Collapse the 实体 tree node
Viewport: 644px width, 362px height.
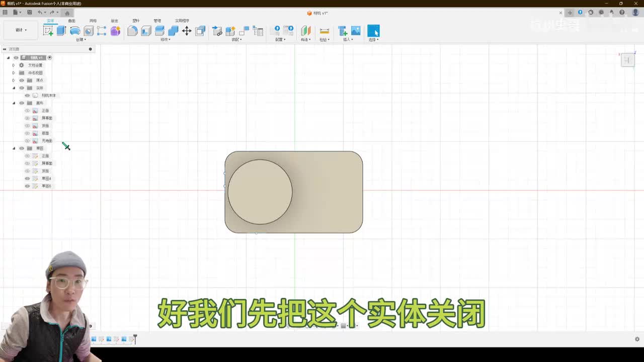pyautogui.click(x=14, y=88)
